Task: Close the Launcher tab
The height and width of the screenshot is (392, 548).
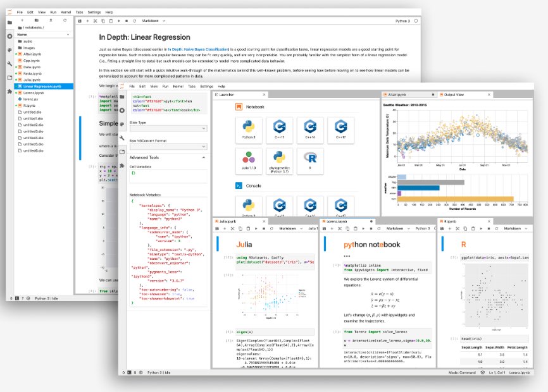Action: pos(265,95)
